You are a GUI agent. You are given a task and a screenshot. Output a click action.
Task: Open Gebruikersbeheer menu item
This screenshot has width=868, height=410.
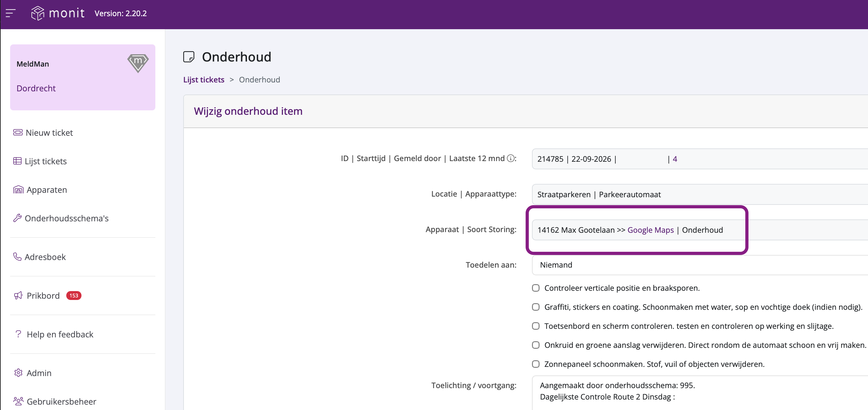61,401
